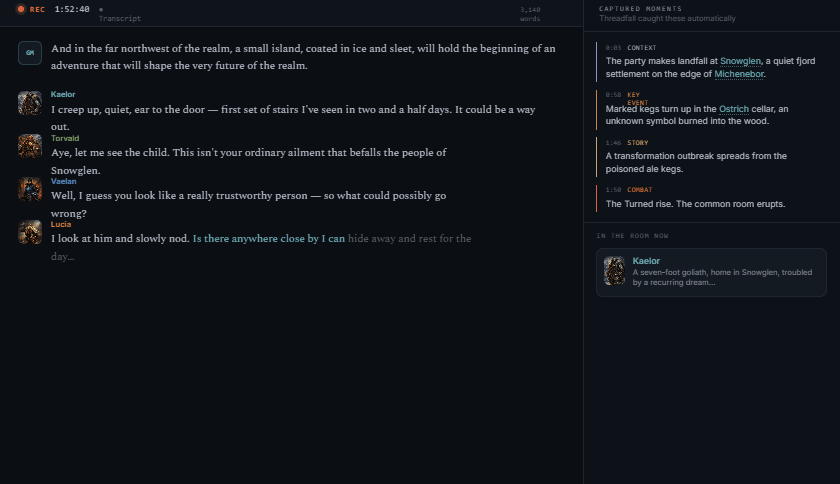Click the Transcript label under the timer
The height and width of the screenshot is (484, 840).
pyautogui.click(x=119, y=18)
